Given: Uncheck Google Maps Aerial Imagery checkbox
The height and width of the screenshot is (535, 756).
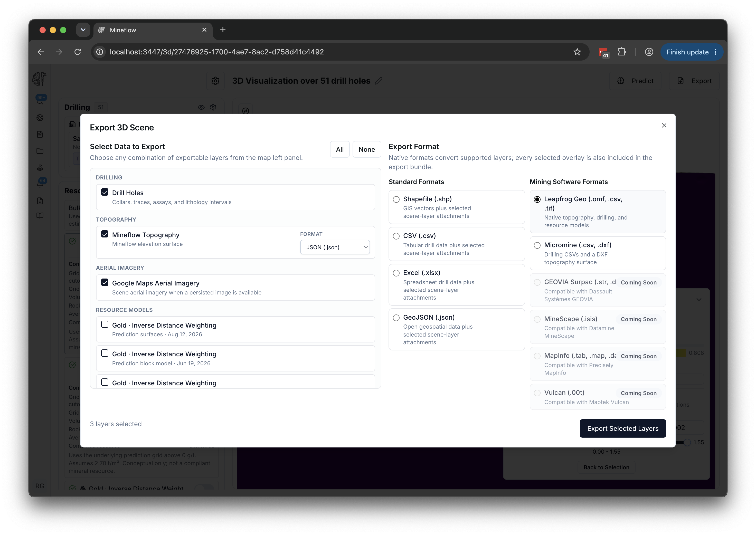Looking at the screenshot, I should (105, 282).
